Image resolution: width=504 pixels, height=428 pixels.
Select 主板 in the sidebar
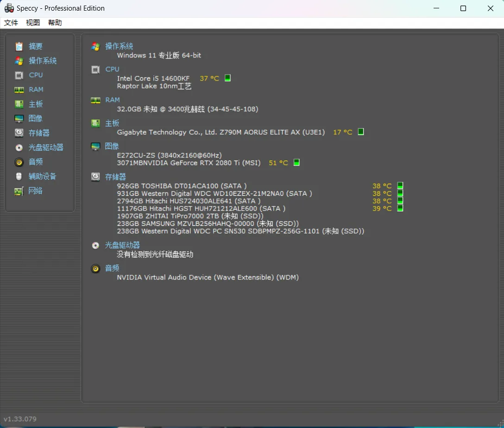35,104
